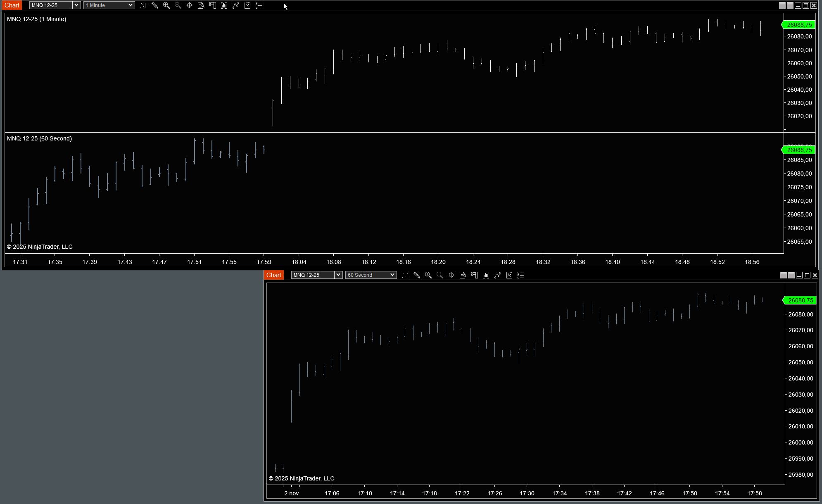This screenshot has width=822, height=504.
Task: Open Indicators icon in top chart toolbar
Action: click(x=235, y=5)
